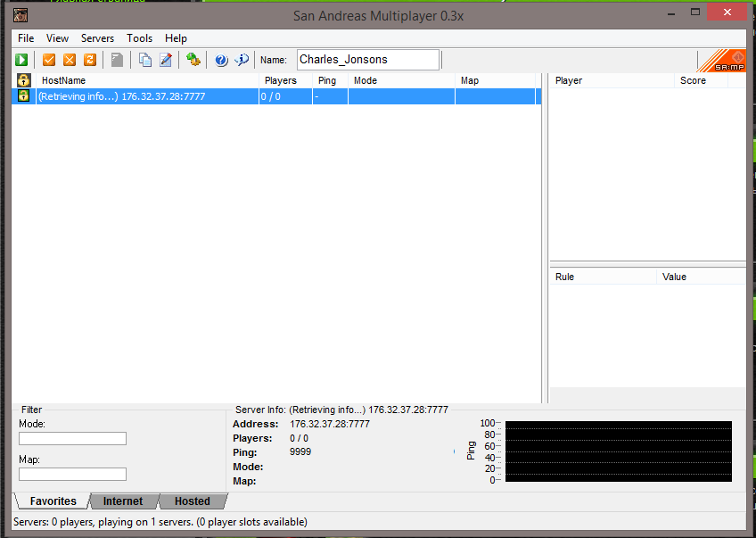Open the Help menu
This screenshot has height=538, width=756.
176,38
